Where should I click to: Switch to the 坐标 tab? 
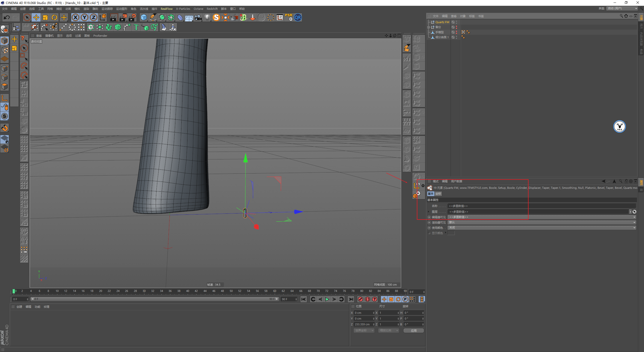tap(438, 194)
